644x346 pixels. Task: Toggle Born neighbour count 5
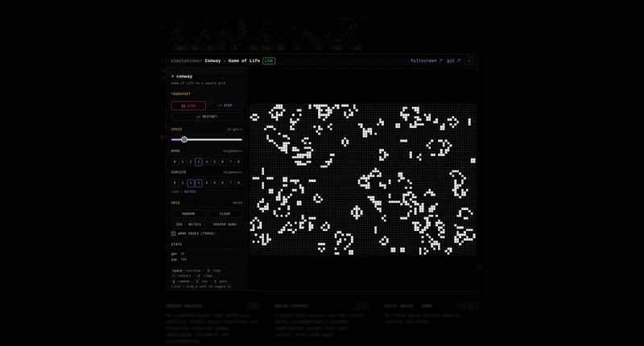tap(214, 162)
